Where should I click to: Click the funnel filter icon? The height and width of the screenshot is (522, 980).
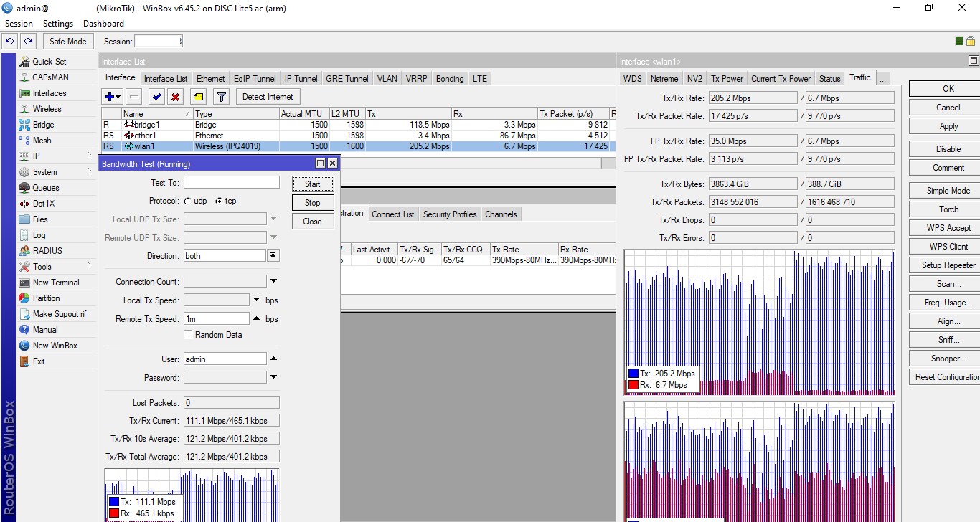[x=222, y=97]
